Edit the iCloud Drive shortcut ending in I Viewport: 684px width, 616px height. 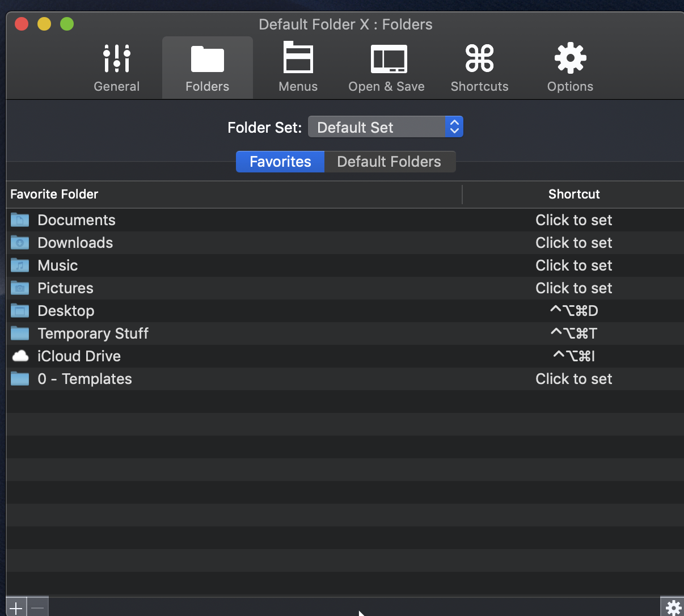point(574,356)
